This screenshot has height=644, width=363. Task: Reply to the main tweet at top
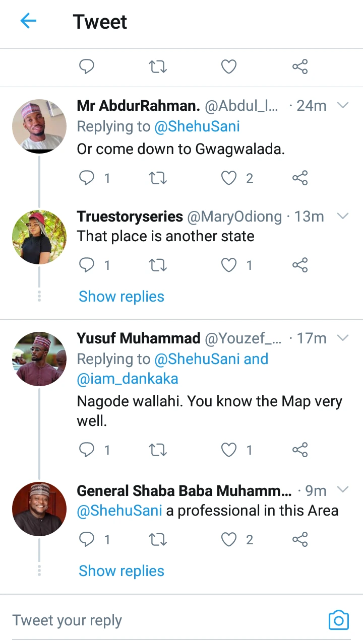coord(87,66)
